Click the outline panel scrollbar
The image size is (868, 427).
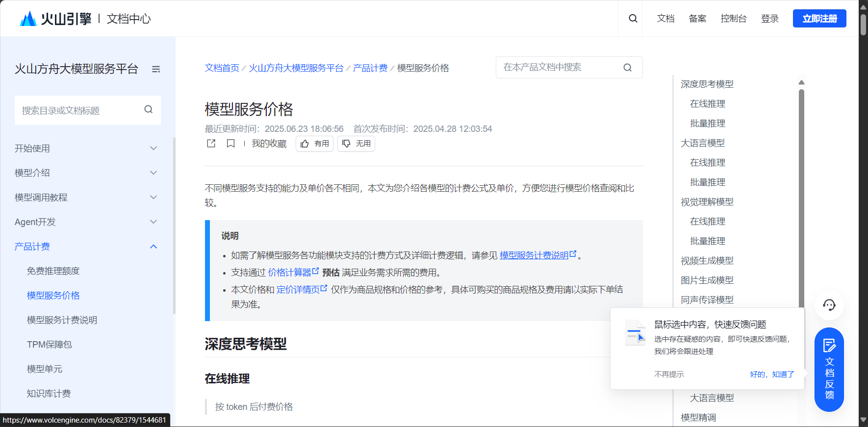[x=801, y=198]
